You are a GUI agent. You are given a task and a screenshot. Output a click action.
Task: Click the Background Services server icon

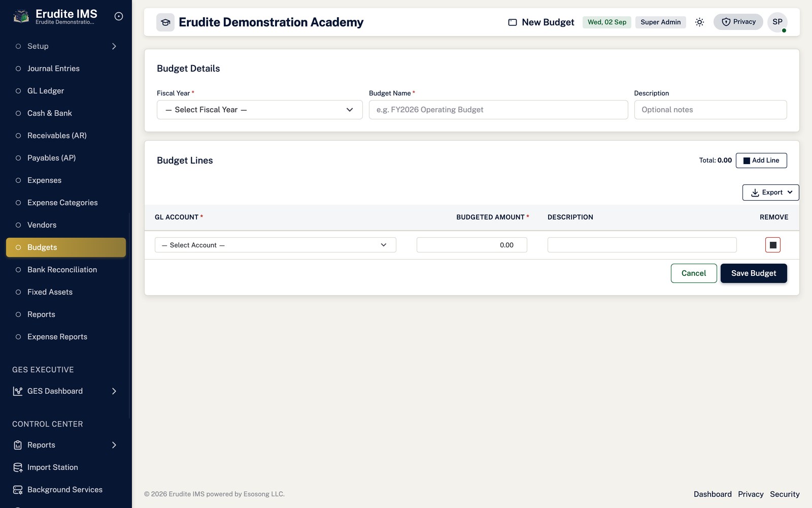click(x=18, y=490)
